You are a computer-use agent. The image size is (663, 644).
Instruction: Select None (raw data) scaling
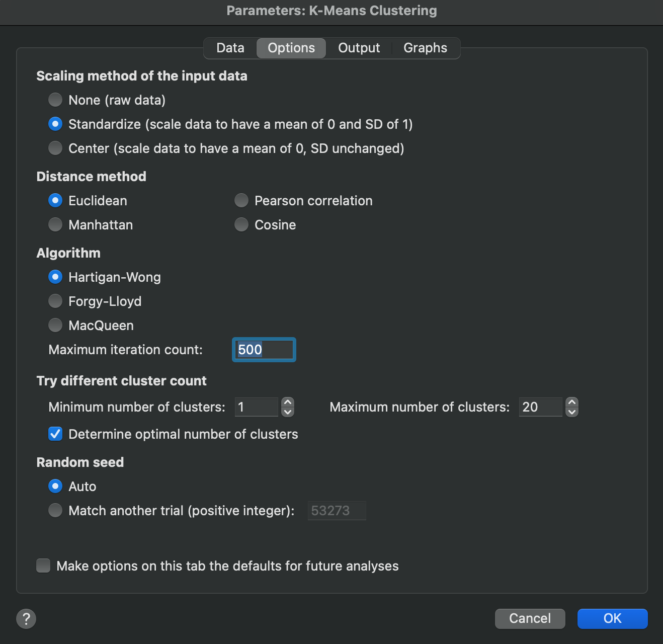click(55, 100)
